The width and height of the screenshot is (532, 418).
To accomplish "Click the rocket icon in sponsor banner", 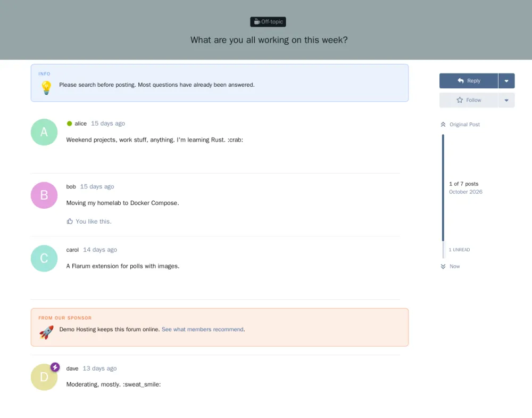I will pyautogui.click(x=46, y=332).
